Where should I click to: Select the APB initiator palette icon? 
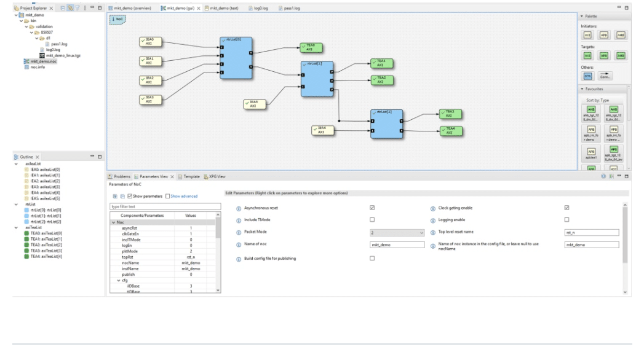603,35
